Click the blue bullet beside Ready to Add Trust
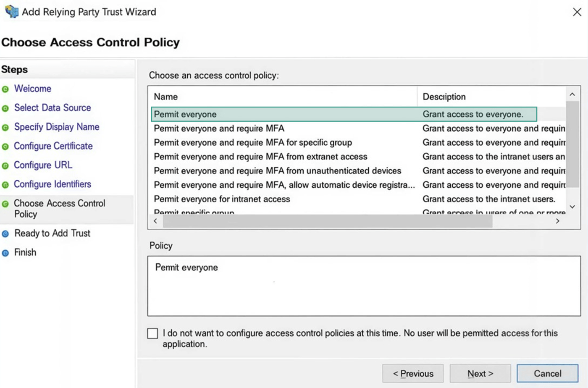 coord(5,234)
